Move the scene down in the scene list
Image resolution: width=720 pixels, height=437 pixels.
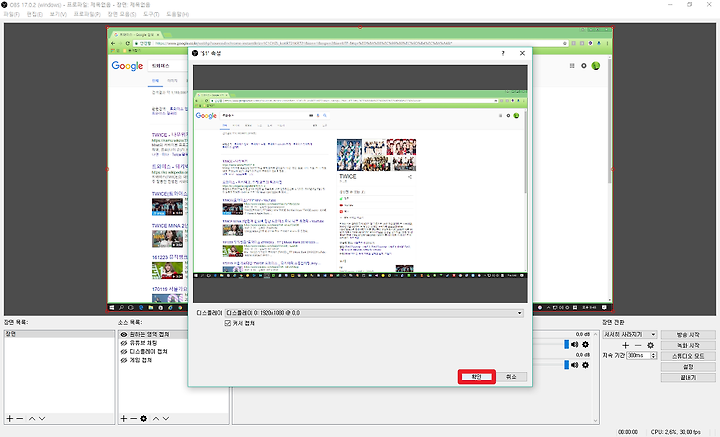(42, 419)
